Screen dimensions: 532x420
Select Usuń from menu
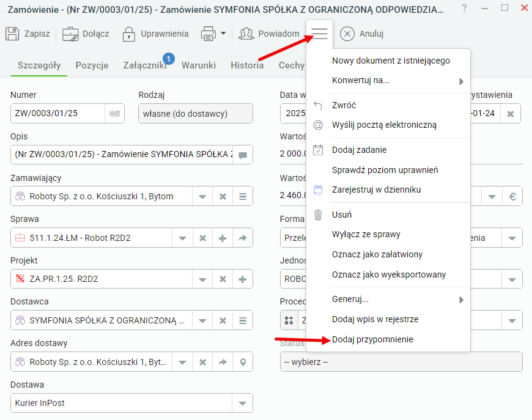pos(388,215)
